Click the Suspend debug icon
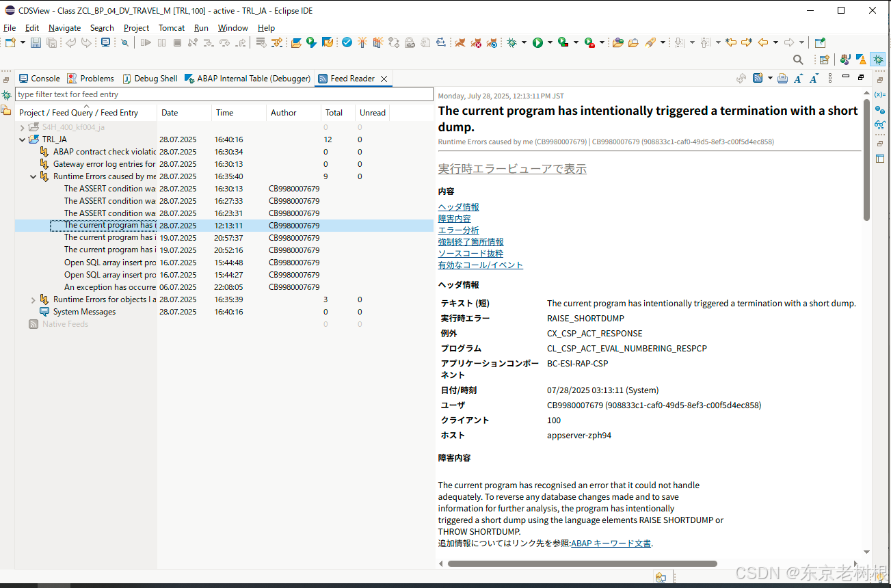 coord(161,42)
